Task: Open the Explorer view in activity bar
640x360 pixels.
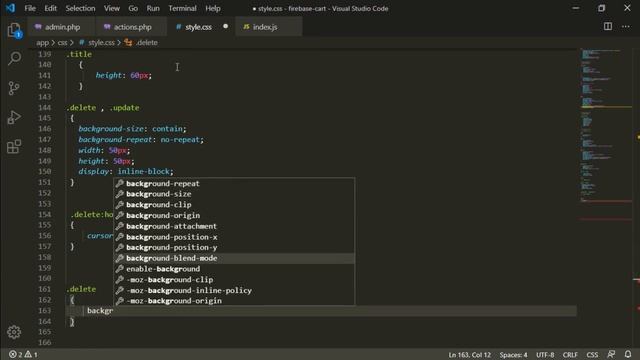Action: tap(14, 30)
